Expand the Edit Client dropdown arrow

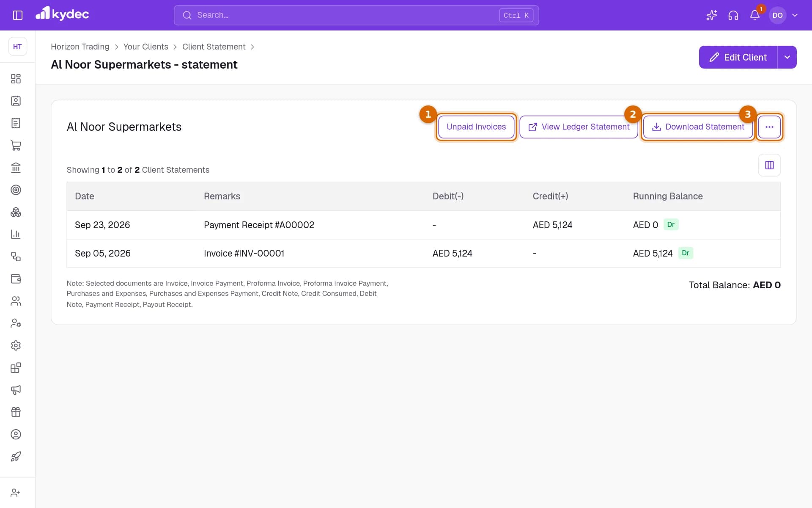click(787, 57)
